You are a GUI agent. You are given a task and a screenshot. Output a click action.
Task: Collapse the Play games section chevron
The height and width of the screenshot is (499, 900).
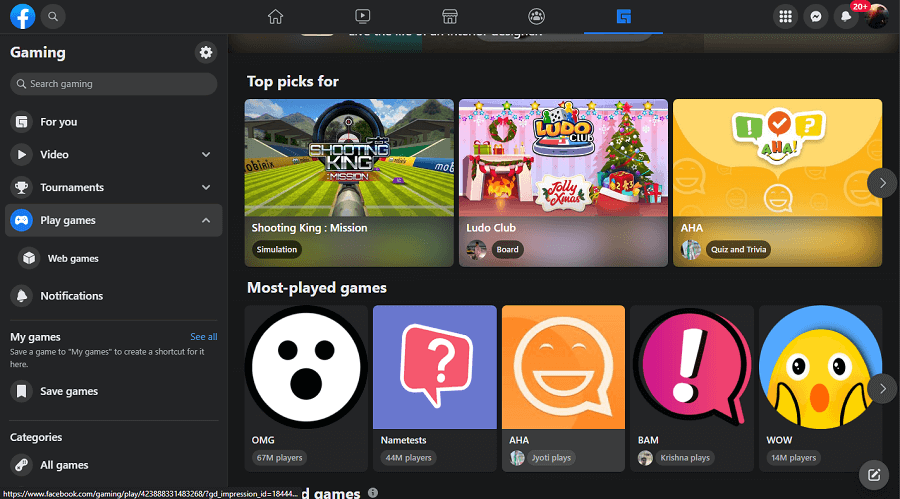point(206,220)
